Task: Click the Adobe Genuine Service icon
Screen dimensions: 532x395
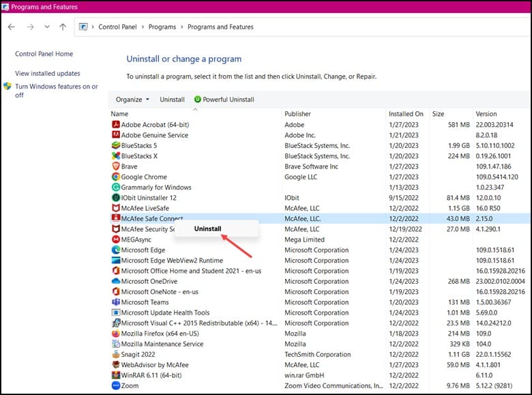Action: [x=116, y=135]
